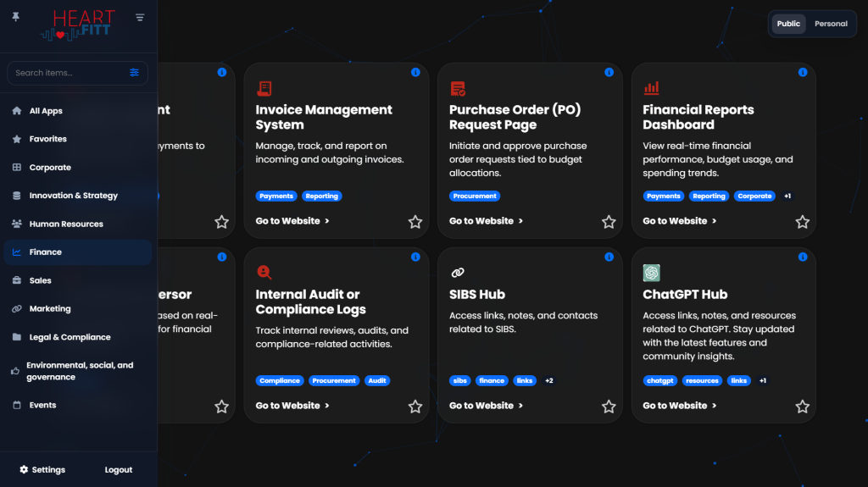
Task: Switch to Personal view
Action: (831, 24)
